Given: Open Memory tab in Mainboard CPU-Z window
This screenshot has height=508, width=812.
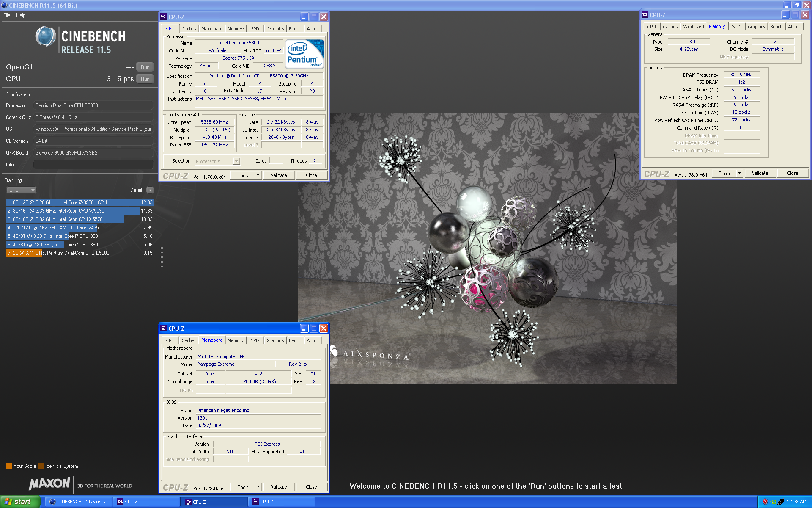Looking at the screenshot, I should click(236, 340).
